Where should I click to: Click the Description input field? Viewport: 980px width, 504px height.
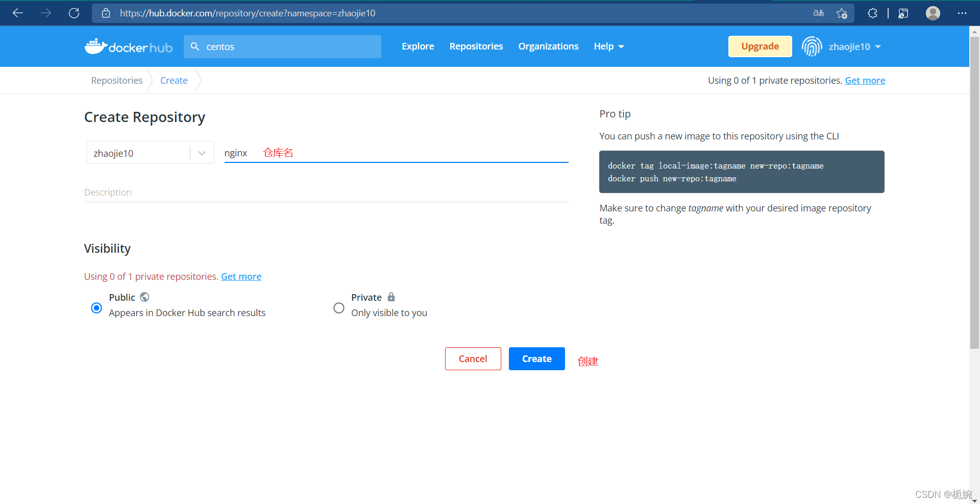(326, 193)
